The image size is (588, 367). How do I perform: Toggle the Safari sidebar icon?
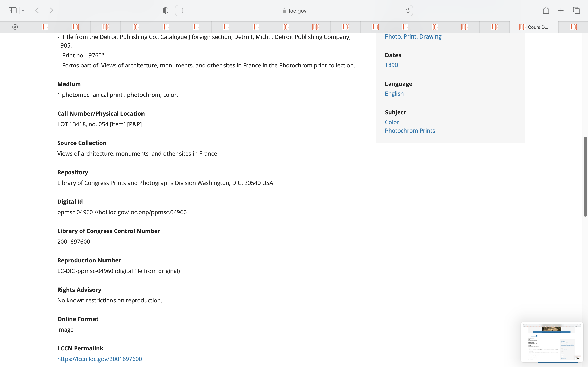click(x=12, y=10)
